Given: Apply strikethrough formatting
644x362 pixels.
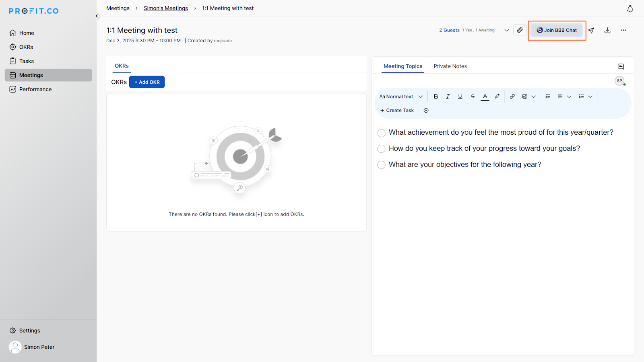Looking at the screenshot, I should [473, 97].
